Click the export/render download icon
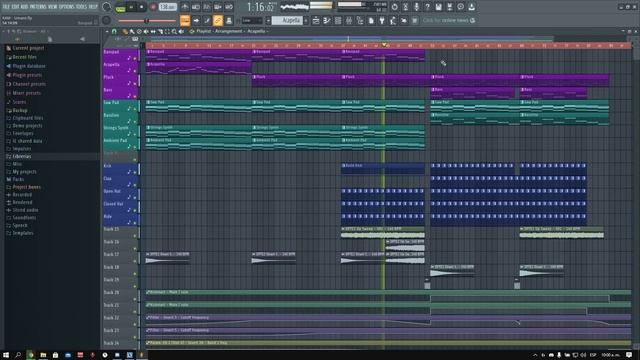This screenshot has height=360, width=640. (471, 7)
